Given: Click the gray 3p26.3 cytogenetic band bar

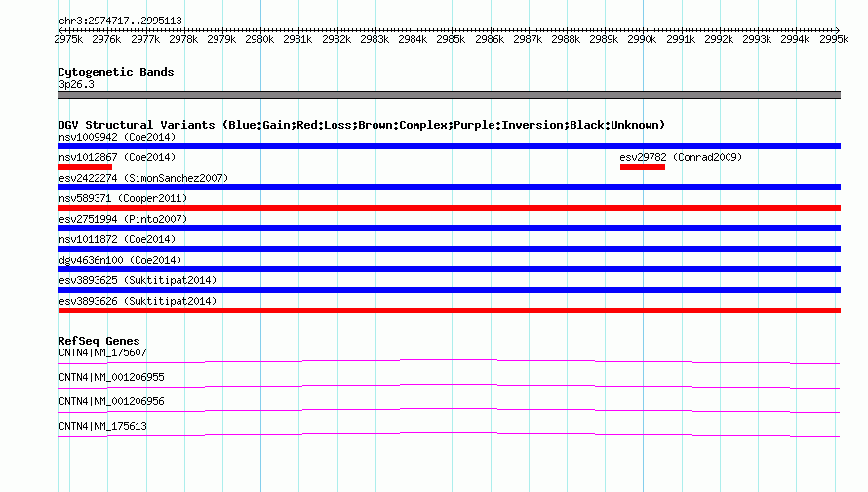Looking at the screenshot, I should (449, 95).
